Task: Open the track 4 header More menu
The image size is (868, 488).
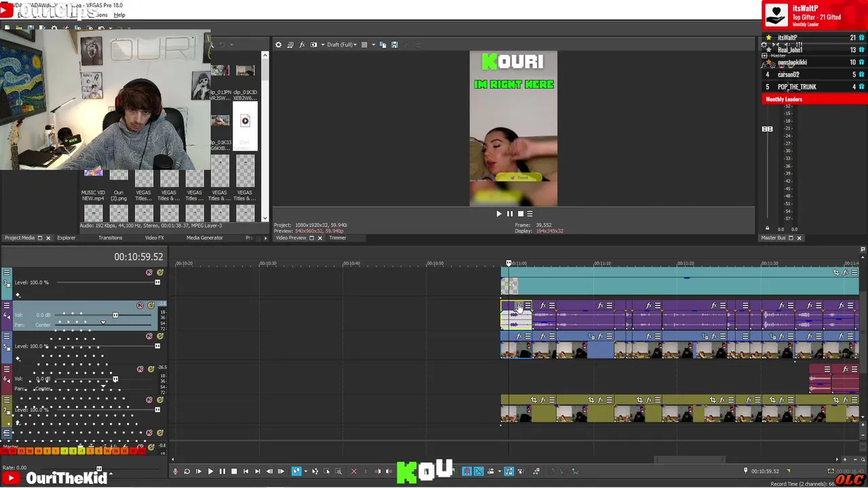Action: tap(7, 305)
